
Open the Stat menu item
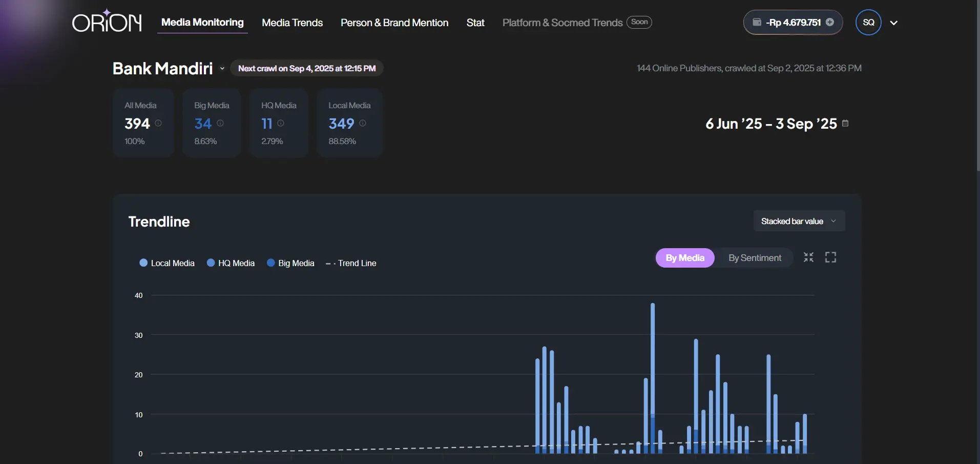pos(475,23)
